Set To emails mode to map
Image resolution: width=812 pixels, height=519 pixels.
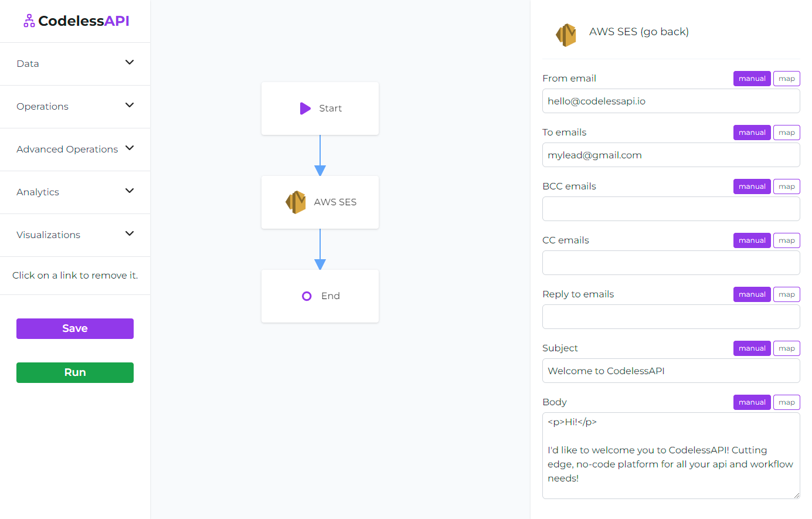click(787, 133)
